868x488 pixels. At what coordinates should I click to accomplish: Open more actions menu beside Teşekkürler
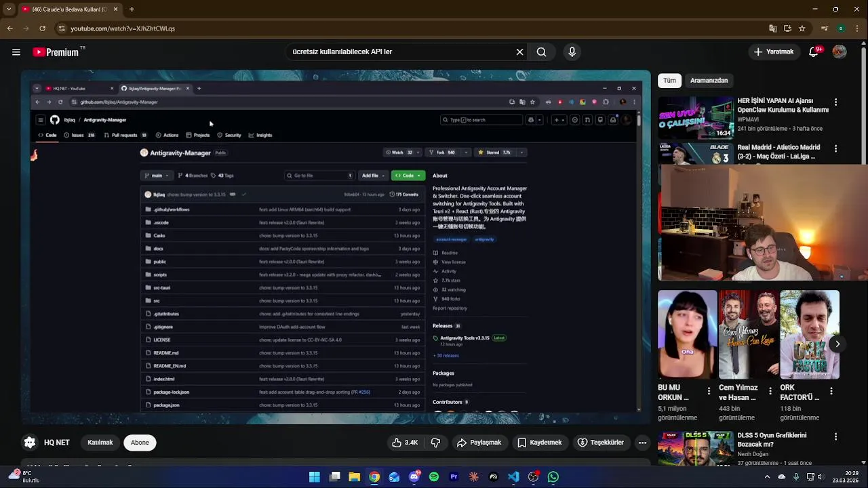point(642,443)
